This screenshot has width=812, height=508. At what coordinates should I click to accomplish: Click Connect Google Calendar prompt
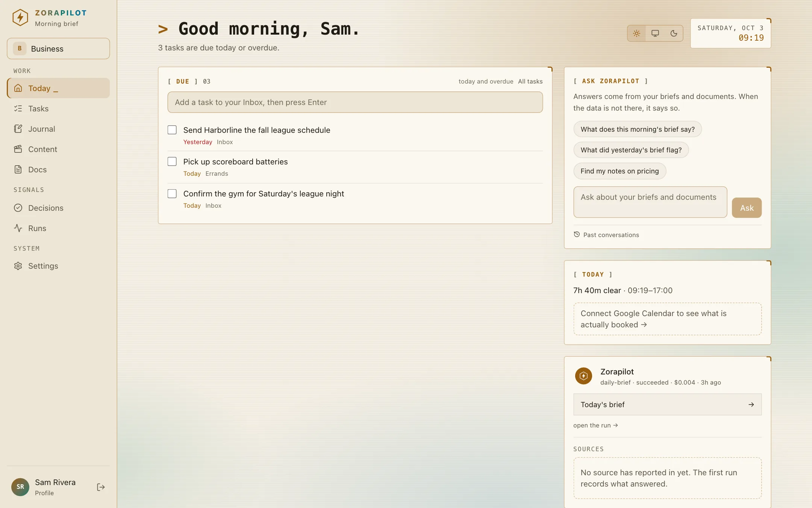pos(667,319)
